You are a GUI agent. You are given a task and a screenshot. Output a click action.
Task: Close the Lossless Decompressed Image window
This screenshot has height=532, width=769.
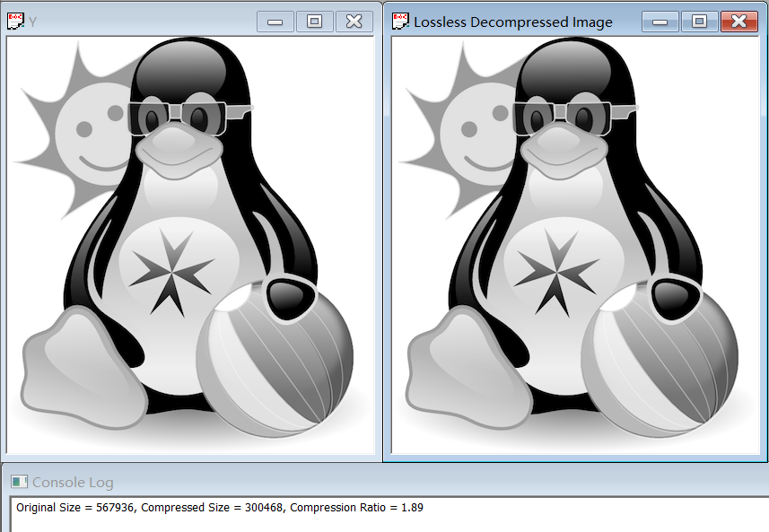pyautogui.click(x=739, y=22)
